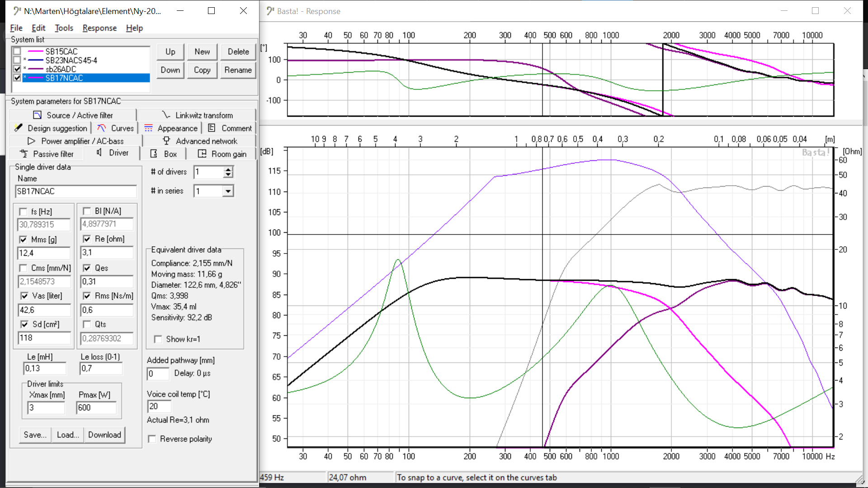Viewport: 868px width, 488px height.
Task: Open the Edit menu
Action: tap(38, 28)
